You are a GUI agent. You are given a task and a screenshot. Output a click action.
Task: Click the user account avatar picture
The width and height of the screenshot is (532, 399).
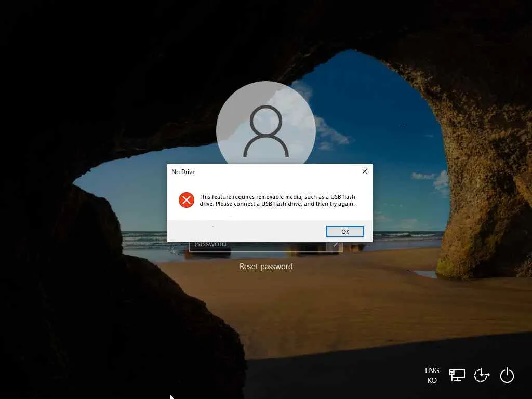266,123
